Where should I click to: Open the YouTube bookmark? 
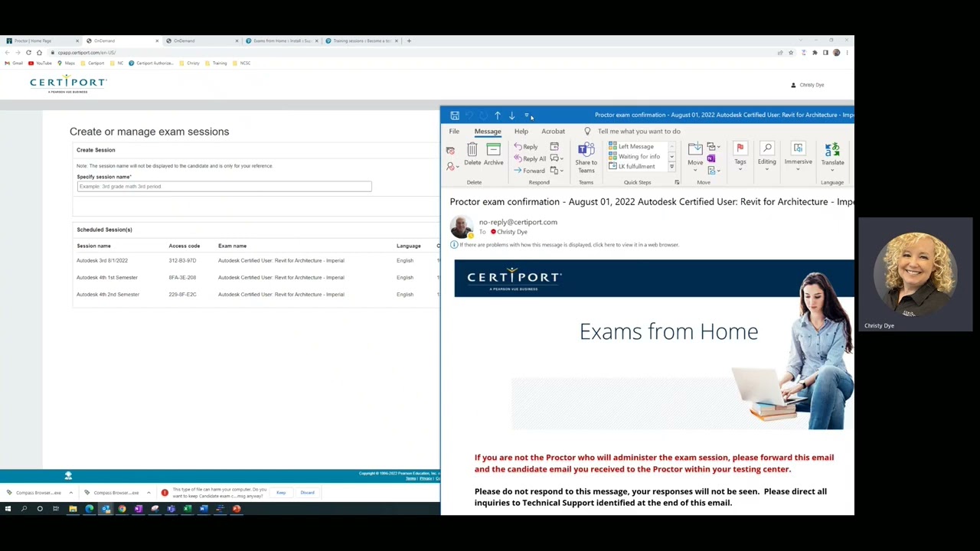click(40, 64)
